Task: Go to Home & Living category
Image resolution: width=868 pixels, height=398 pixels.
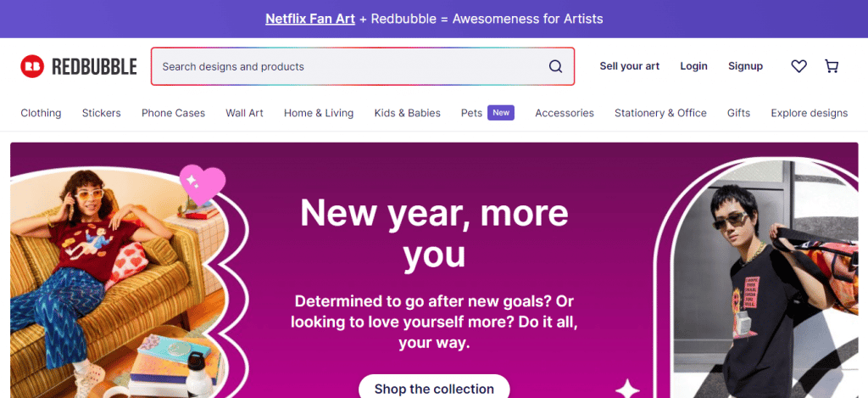Action: click(x=319, y=113)
